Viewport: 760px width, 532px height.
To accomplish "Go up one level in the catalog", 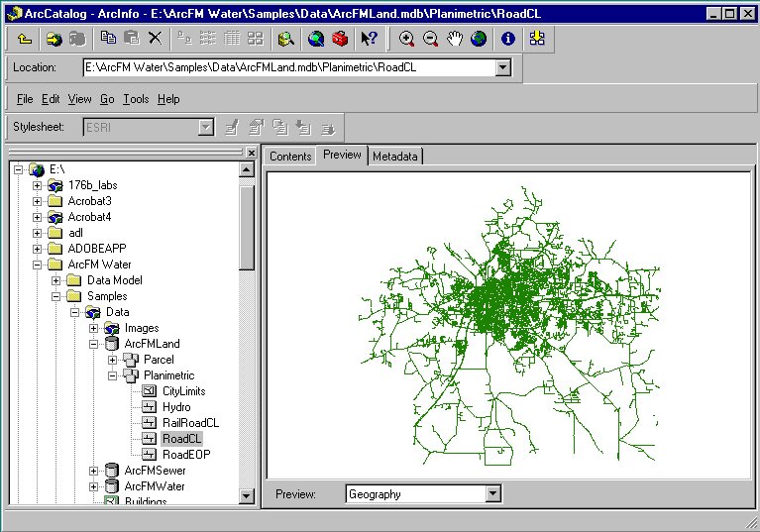I will pyautogui.click(x=25, y=39).
